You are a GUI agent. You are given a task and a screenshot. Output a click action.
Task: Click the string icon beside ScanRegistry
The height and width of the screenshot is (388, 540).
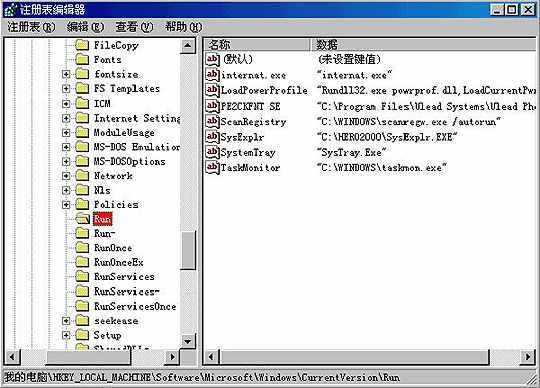pyautogui.click(x=212, y=122)
